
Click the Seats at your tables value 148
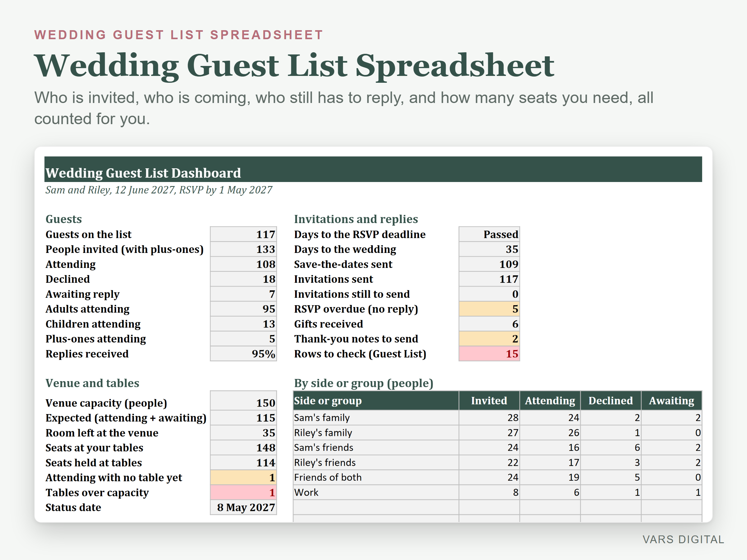[x=243, y=447]
